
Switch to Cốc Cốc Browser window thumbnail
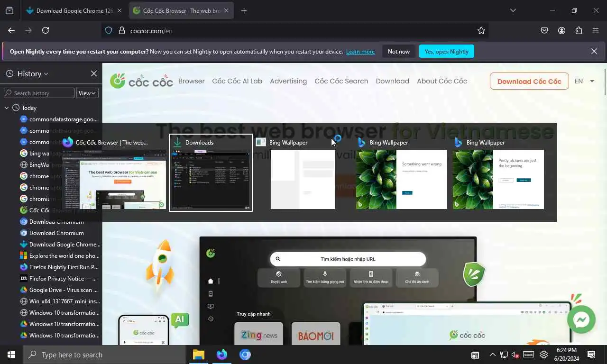pyautogui.click(x=114, y=173)
